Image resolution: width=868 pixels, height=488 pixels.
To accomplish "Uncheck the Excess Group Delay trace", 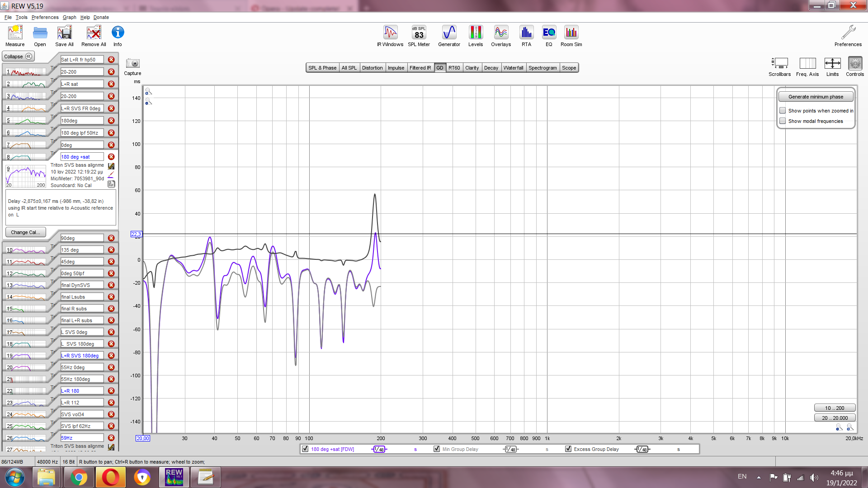I will click(568, 449).
